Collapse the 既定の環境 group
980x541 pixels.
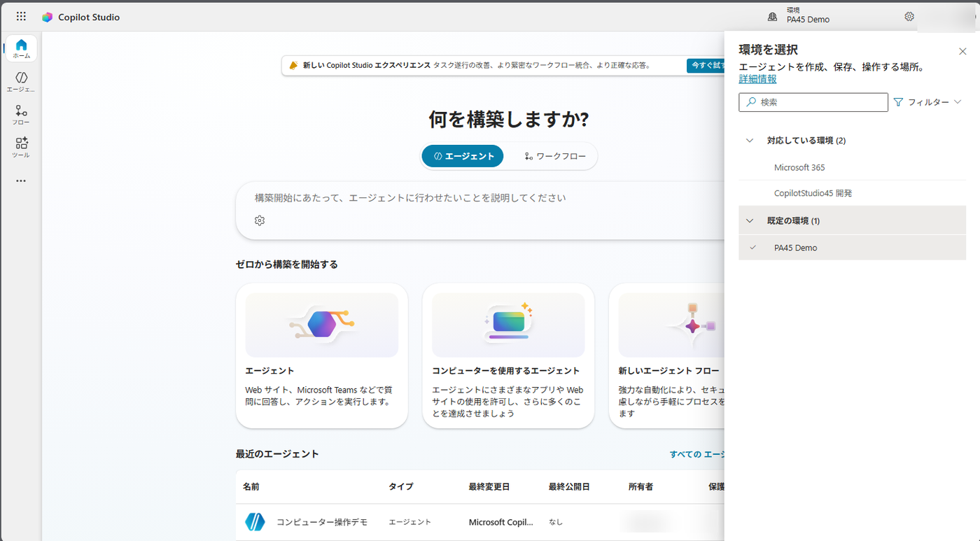[x=750, y=221]
